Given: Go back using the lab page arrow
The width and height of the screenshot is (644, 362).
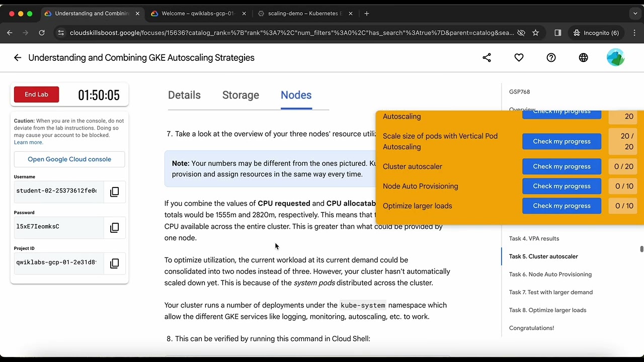Looking at the screenshot, I should tap(18, 58).
